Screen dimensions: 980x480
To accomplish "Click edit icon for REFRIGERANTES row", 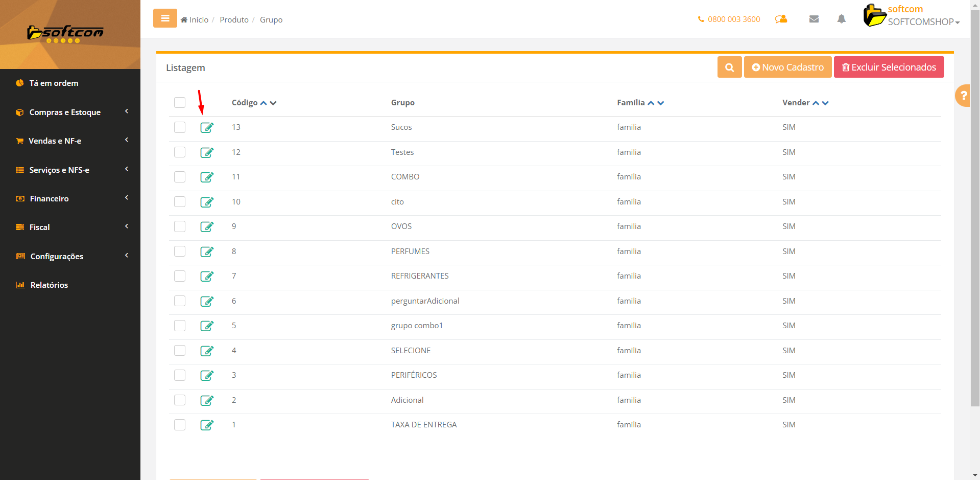I will click(207, 276).
